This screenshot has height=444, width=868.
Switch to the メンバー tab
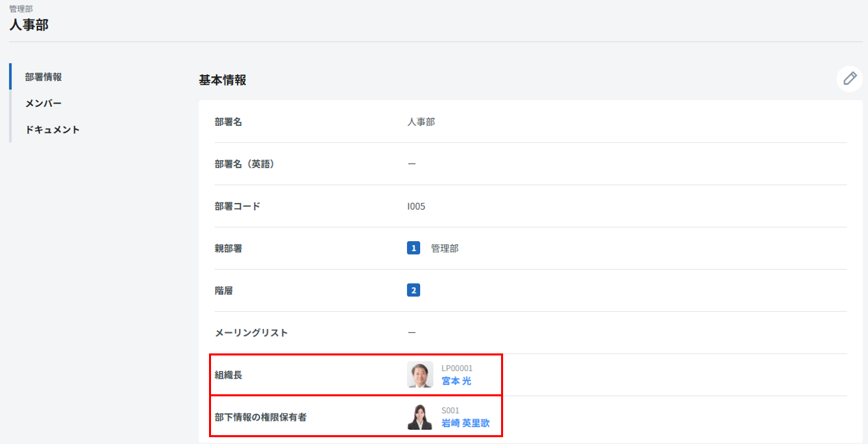click(44, 103)
